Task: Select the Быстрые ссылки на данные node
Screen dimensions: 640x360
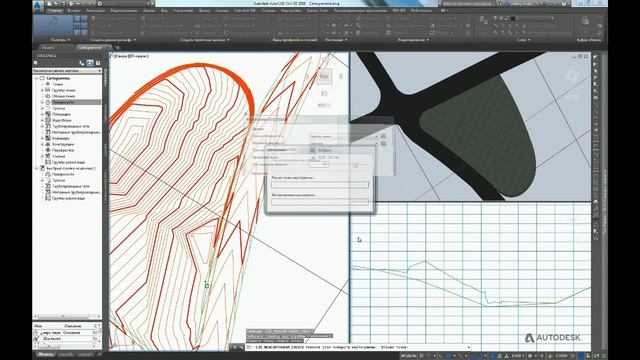Action: (71, 168)
